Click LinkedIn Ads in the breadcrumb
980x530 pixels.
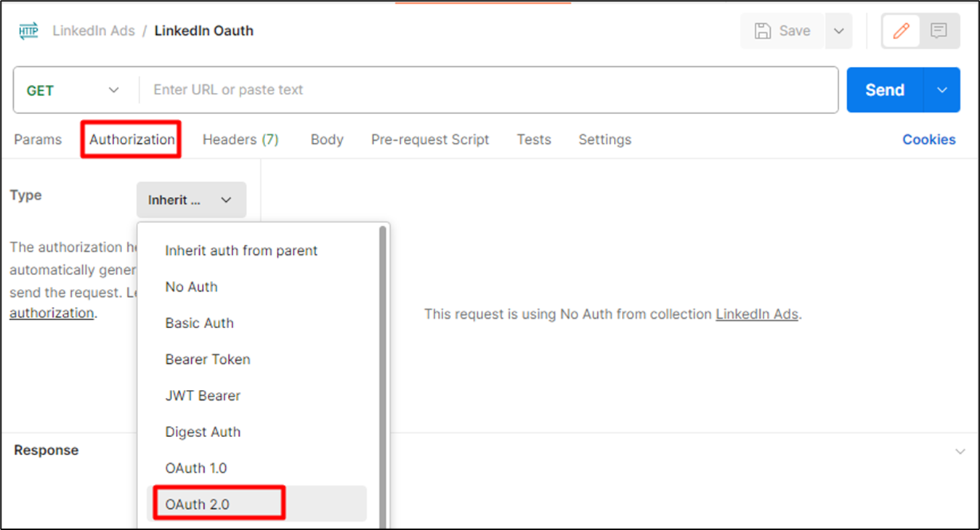pos(94,31)
